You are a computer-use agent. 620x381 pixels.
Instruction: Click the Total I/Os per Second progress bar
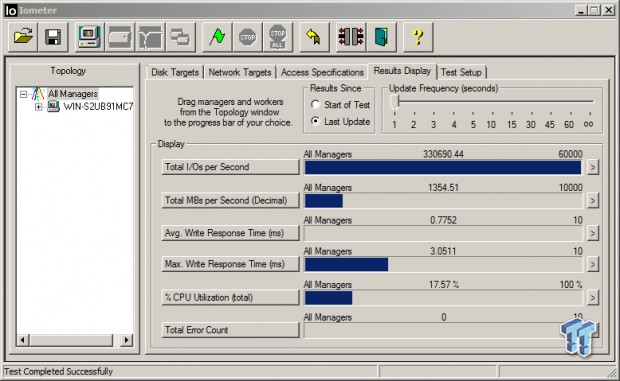point(443,168)
